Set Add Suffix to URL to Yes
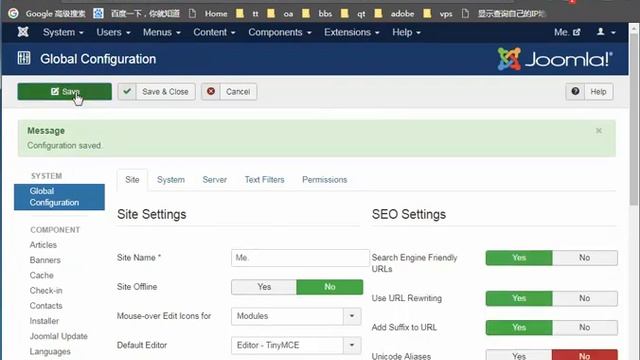Viewport: 640px width, 360px height. pyautogui.click(x=519, y=327)
